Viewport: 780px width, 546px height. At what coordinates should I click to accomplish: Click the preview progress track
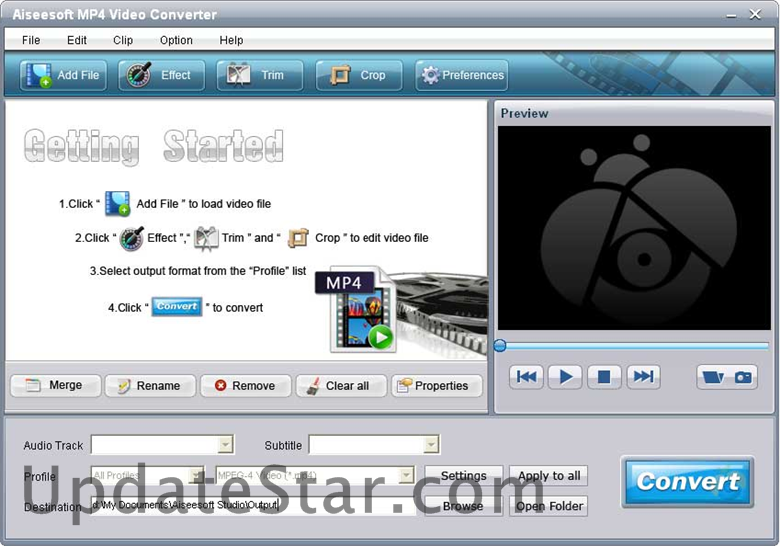(x=633, y=346)
